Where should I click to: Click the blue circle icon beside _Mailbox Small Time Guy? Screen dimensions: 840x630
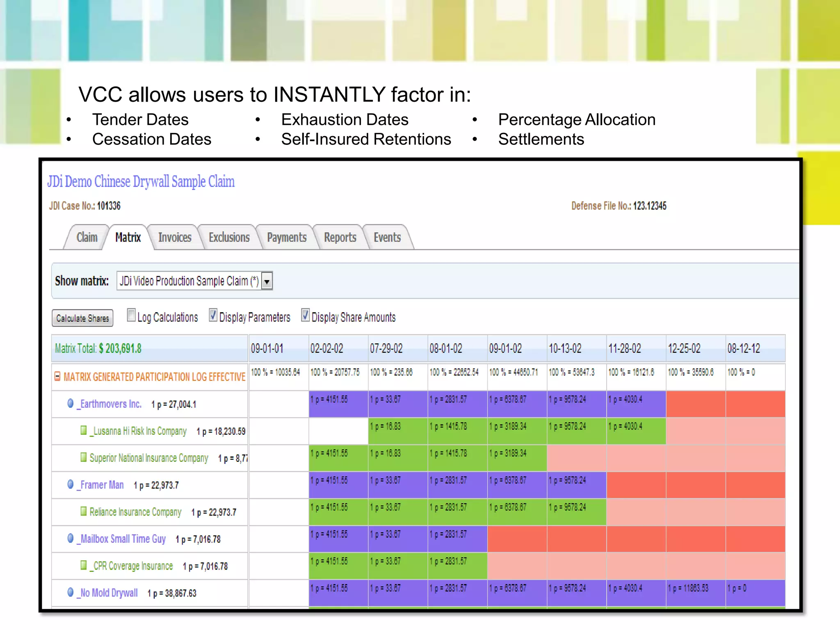coord(71,538)
